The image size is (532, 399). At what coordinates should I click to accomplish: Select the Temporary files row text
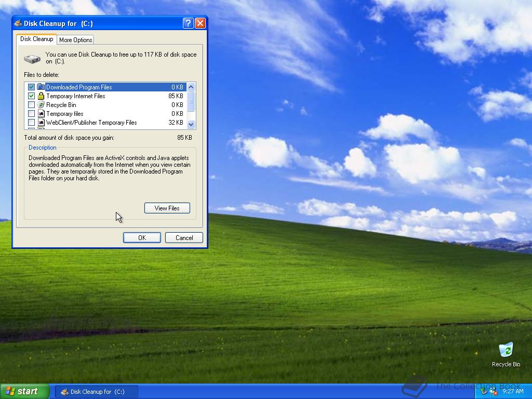(x=65, y=114)
